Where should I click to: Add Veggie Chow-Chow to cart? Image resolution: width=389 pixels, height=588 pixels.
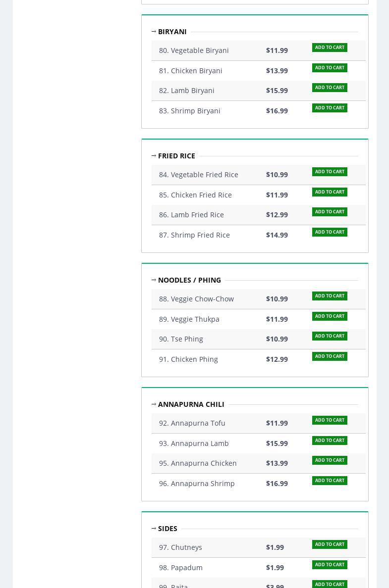330,296
